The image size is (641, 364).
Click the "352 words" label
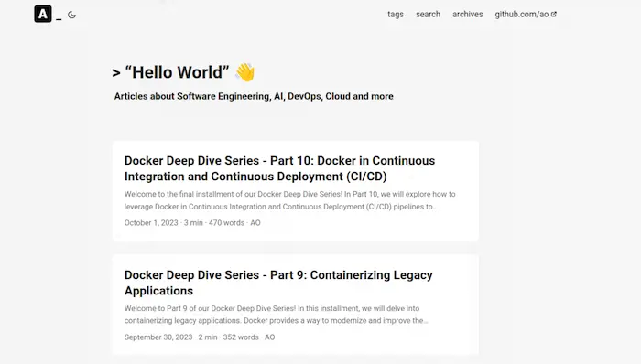(241, 337)
